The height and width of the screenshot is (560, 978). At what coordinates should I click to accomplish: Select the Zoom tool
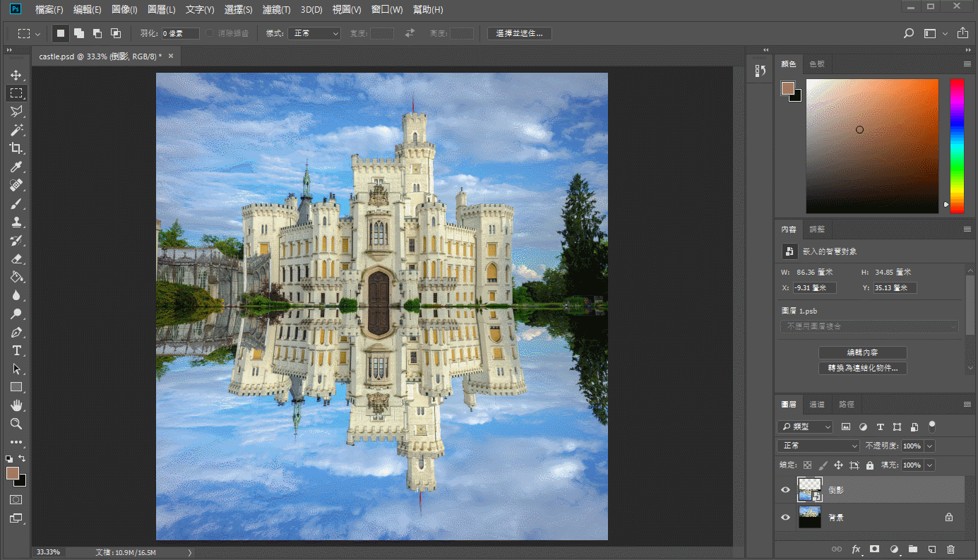point(16,424)
